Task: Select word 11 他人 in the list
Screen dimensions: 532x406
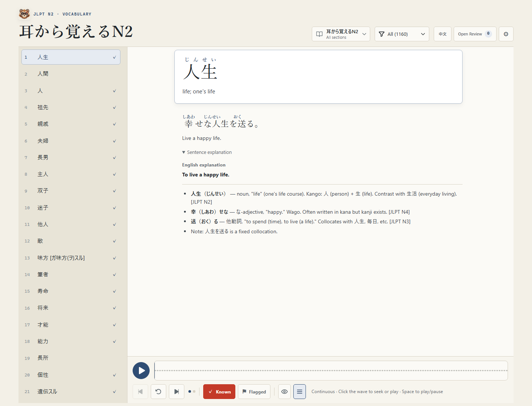Action: point(71,224)
